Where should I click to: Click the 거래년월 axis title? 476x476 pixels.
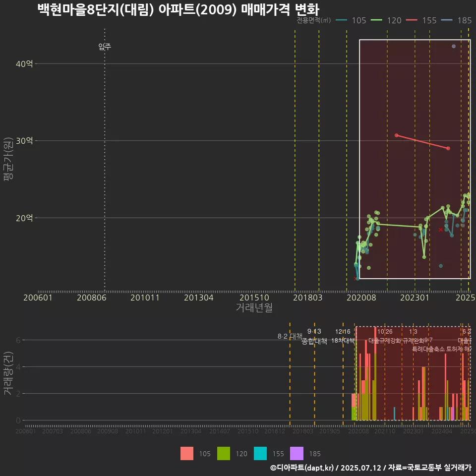pyautogui.click(x=254, y=307)
